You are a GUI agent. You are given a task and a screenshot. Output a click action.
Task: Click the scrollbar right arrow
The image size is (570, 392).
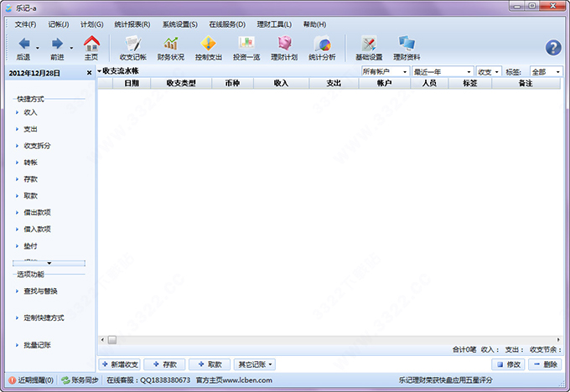pos(558,340)
